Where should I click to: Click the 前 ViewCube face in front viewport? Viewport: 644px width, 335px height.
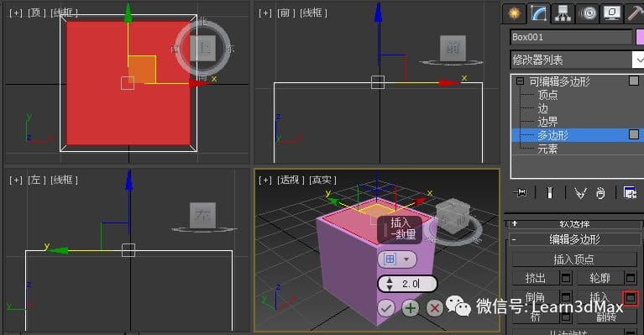click(x=453, y=48)
